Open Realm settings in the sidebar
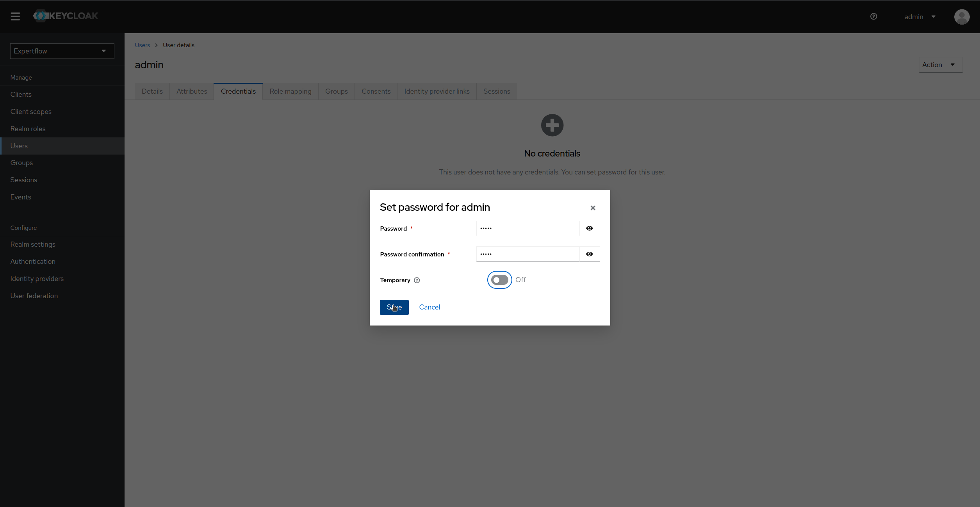 tap(33, 244)
